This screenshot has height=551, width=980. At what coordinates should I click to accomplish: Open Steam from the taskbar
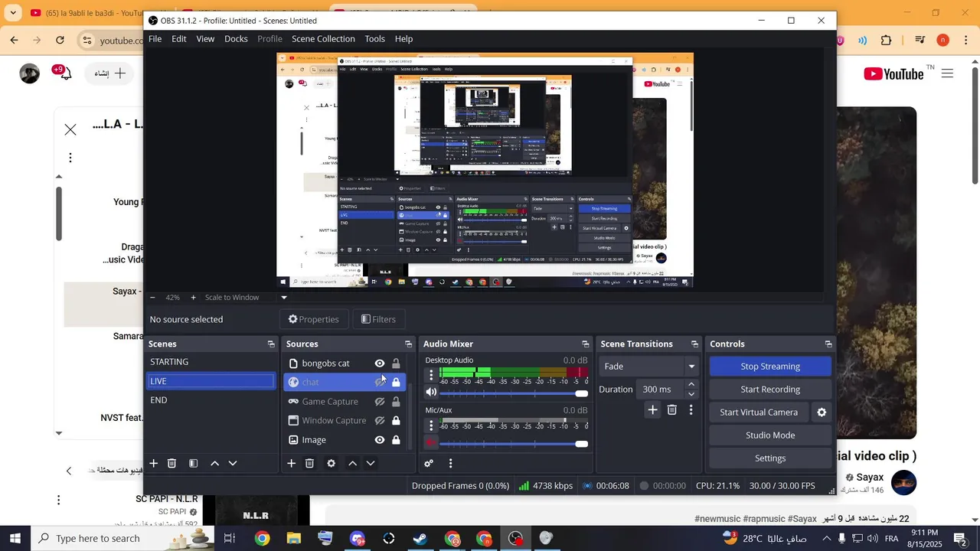pos(420,539)
